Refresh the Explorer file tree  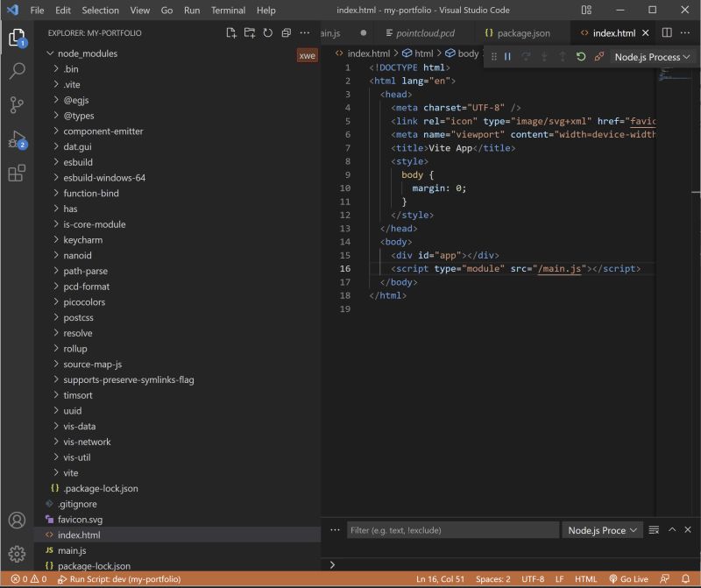(x=267, y=33)
